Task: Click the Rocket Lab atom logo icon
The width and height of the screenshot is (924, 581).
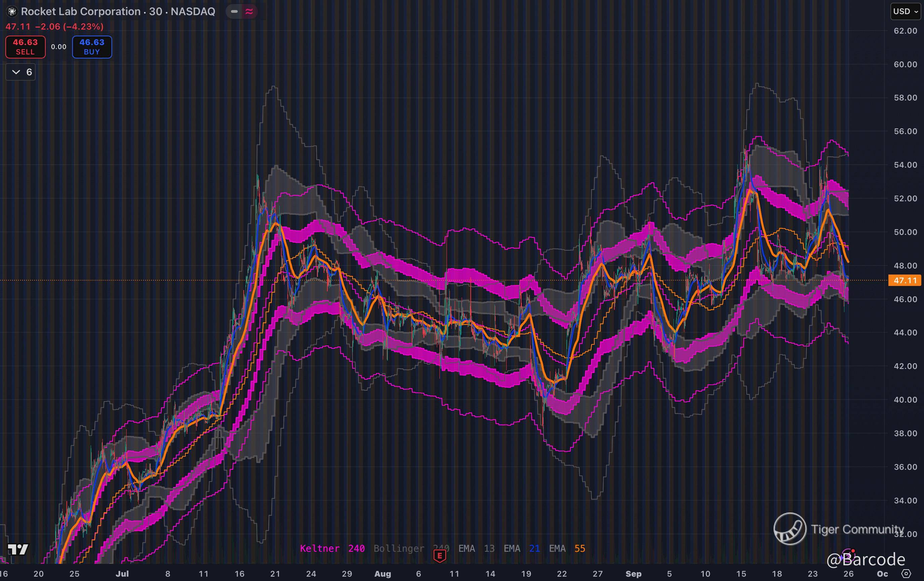Action: [x=12, y=11]
